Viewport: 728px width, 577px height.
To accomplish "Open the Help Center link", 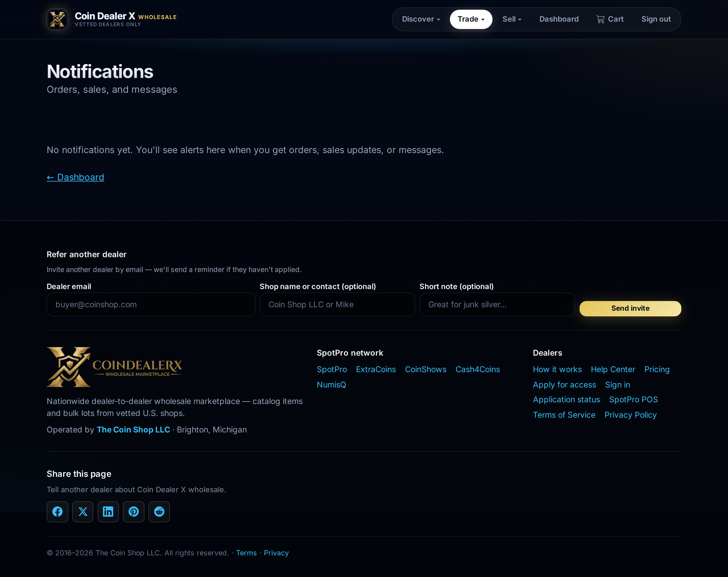I will click(x=613, y=369).
